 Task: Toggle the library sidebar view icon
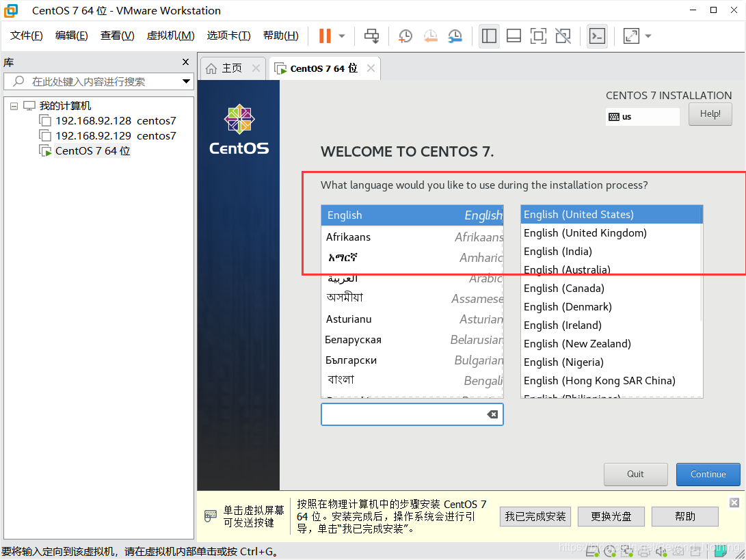click(x=489, y=36)
